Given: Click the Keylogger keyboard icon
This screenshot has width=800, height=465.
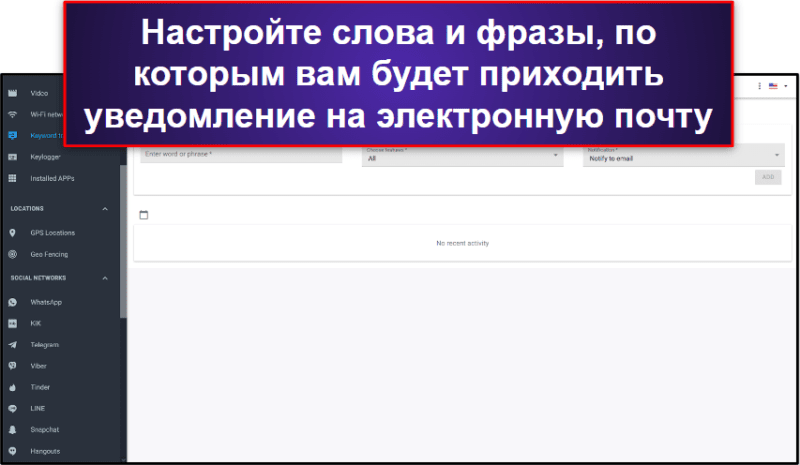Looking at the screenshot, I should 13,157.
